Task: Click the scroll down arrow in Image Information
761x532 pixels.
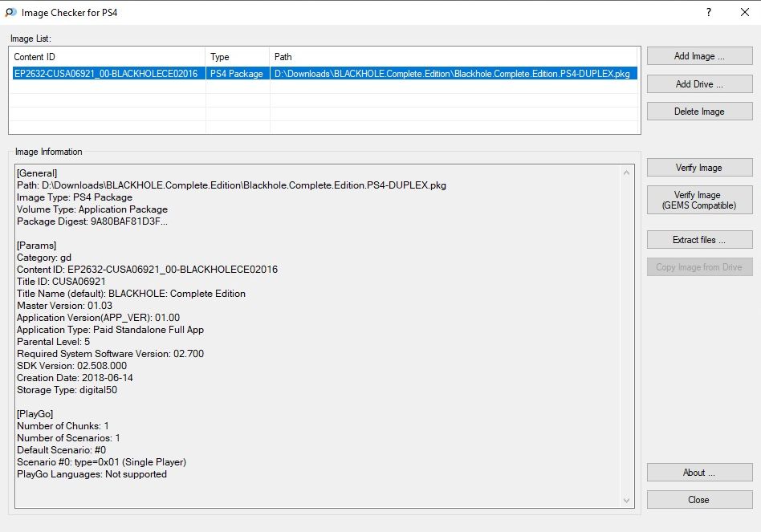Action: click(x=627, y=501)
